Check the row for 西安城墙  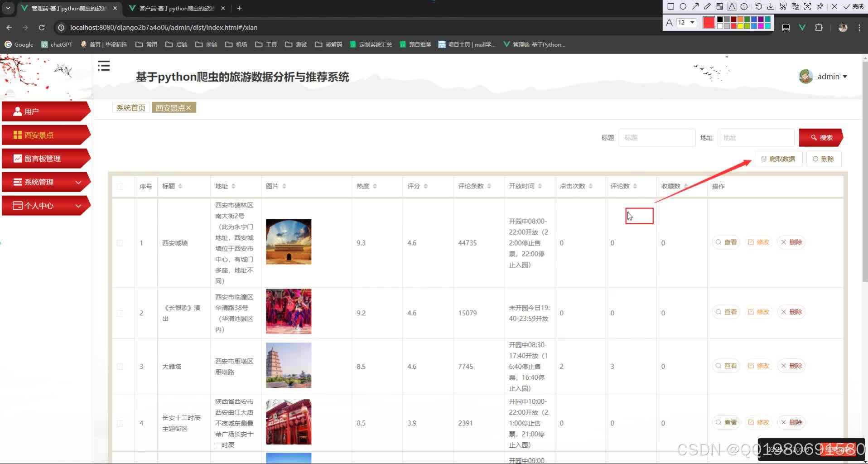click(120, 243)
